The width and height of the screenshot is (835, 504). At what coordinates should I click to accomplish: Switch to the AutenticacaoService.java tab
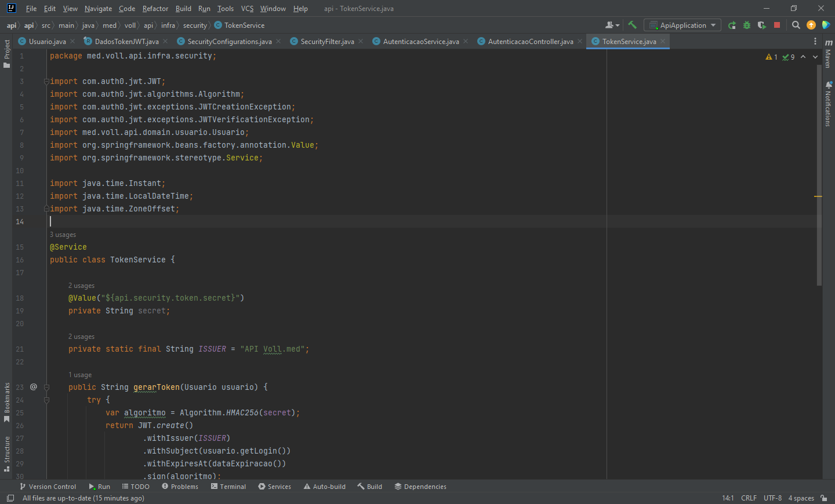pyautogui.click(x=421, y=41)
